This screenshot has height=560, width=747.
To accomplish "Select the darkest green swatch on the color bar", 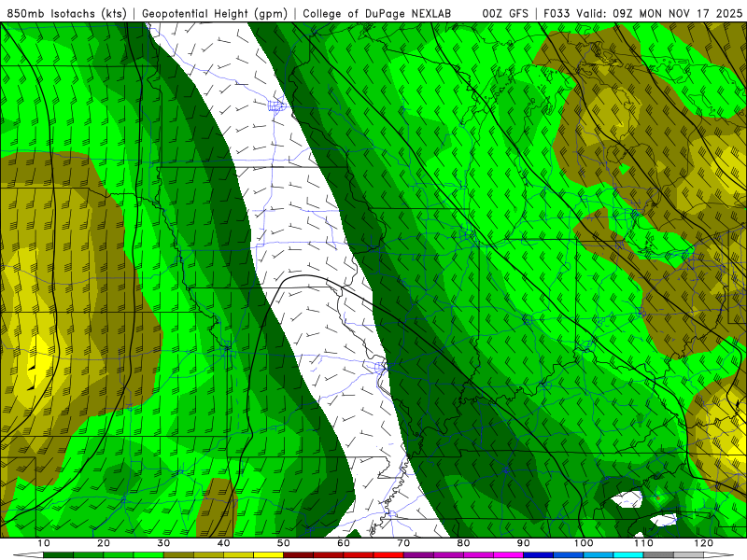I will click(x=58, y=555).
